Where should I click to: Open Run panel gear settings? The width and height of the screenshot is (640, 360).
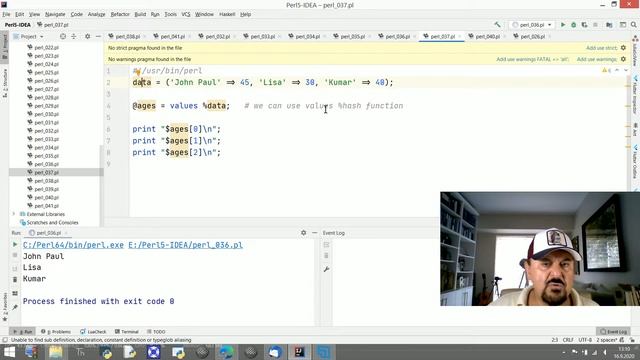click(303, 233)
